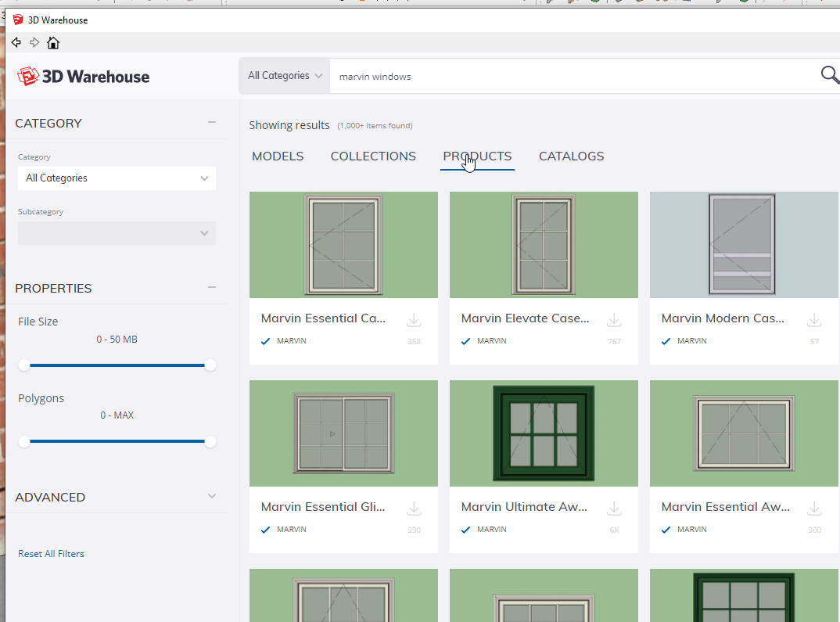Click Polygons slider minimum handle
Image resolution: width=840 pixels, height=622 pixels.
pos(24,441)
